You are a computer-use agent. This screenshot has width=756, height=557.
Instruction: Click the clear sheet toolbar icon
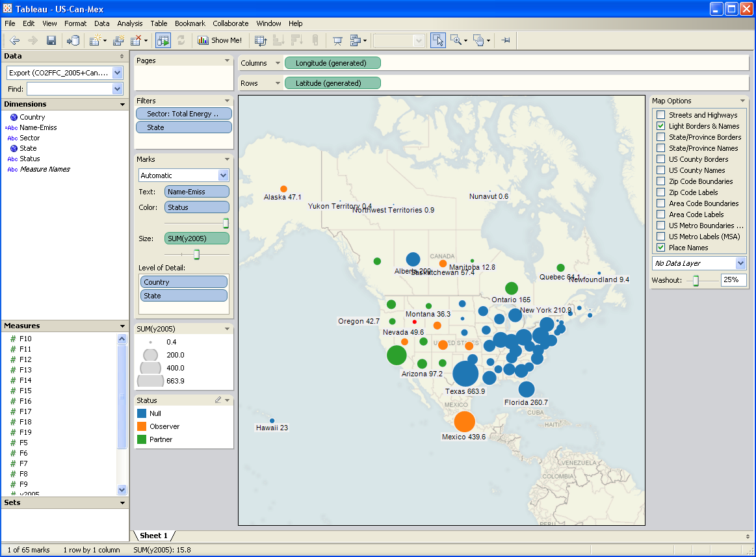137,40
